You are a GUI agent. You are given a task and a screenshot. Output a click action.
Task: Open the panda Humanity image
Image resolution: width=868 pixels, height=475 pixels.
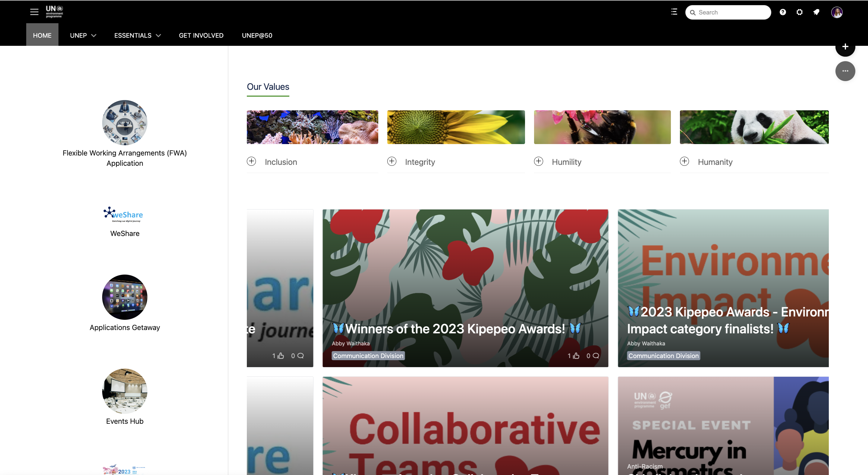click(x=754, y=127)
